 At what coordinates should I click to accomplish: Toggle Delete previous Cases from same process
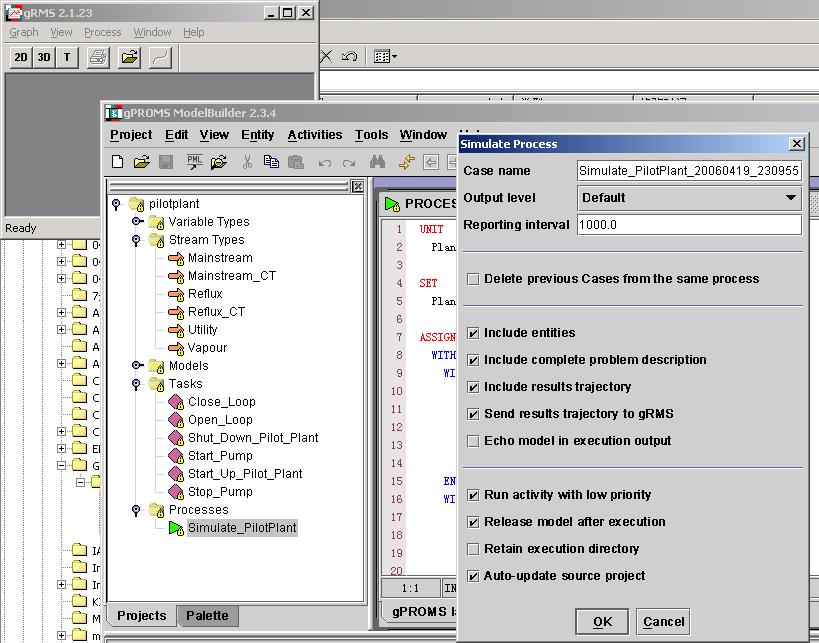click(x=473, y=279)
